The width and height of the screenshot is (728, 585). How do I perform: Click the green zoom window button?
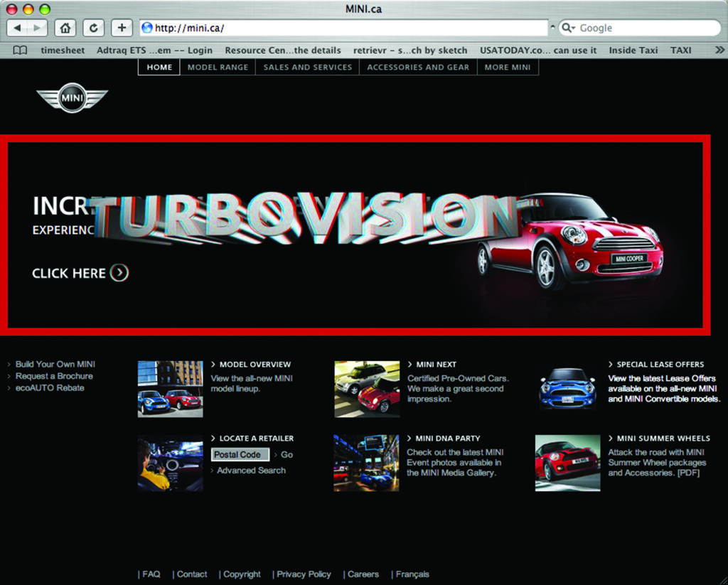[x=45, y=9]
